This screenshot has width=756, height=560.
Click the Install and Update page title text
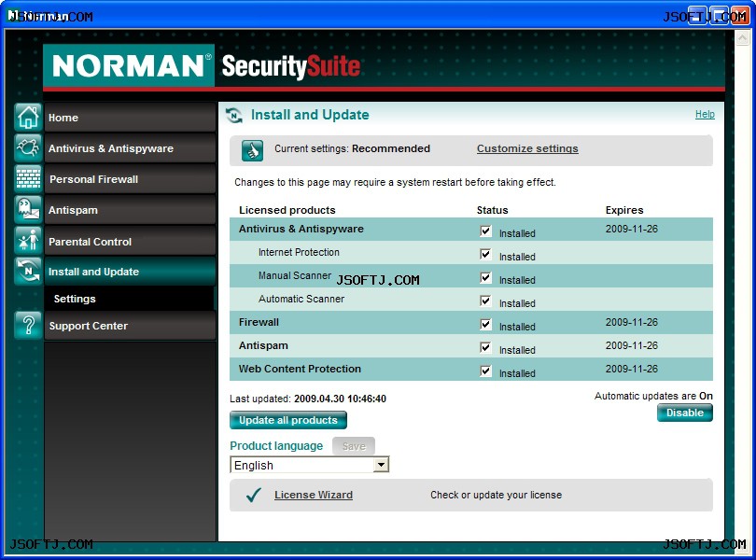310,115
